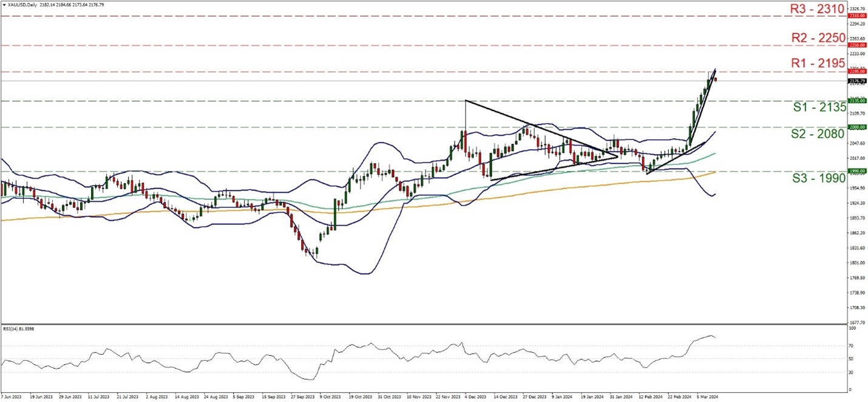Select the green 2080.00 price tag
868x402 pixels.
pos(857,127)
